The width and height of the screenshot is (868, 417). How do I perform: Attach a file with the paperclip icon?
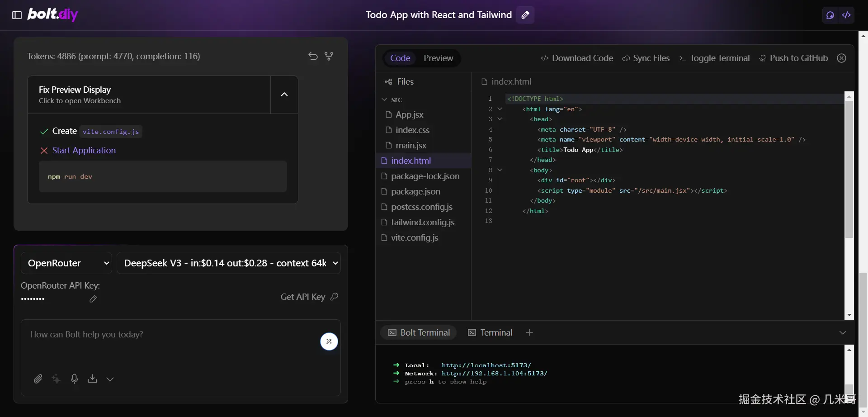pos(38,379)
